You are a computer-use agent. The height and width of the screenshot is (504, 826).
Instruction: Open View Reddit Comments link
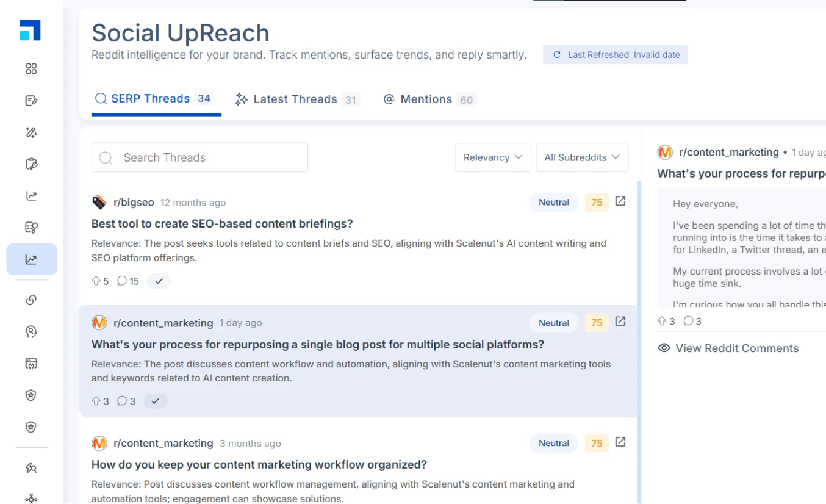coord(736,348)
